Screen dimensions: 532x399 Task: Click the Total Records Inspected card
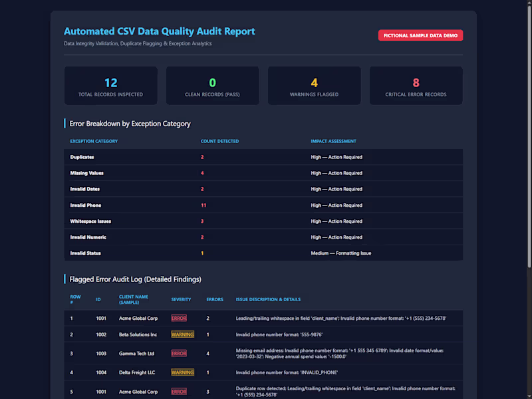coord(110,86)
